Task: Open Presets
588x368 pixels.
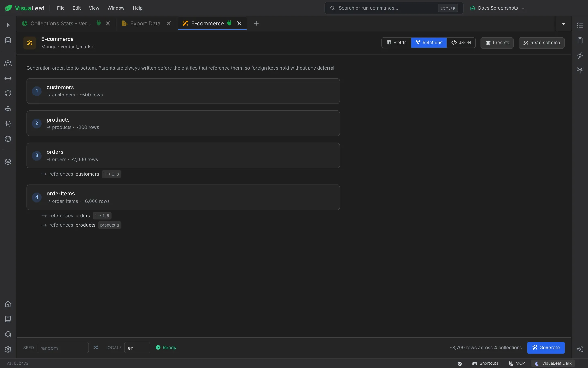Action: click(497, 43)
